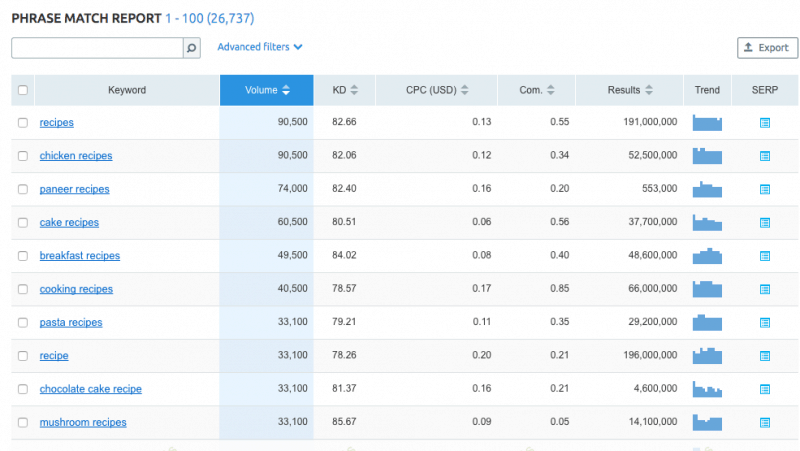View trend chart for paneer recipes
This screenshot has width=800, height=451.
pyautogui.click(x=707, y=189)
